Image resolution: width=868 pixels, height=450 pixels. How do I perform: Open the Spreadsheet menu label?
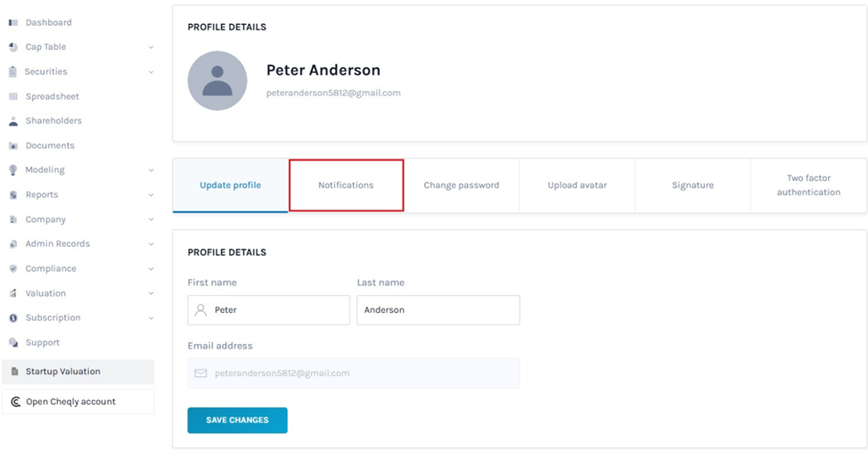click(52, 96)
